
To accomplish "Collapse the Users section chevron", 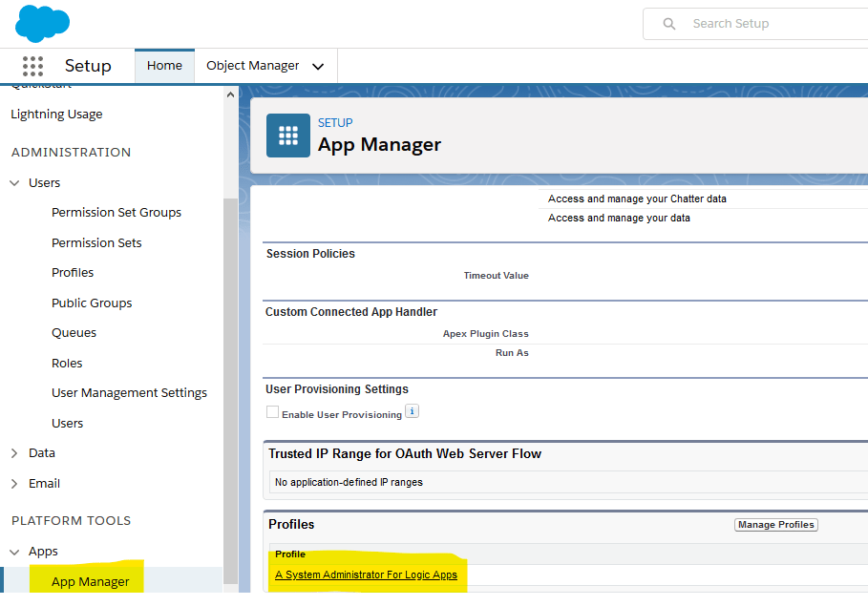I will [x=14, y=183].
